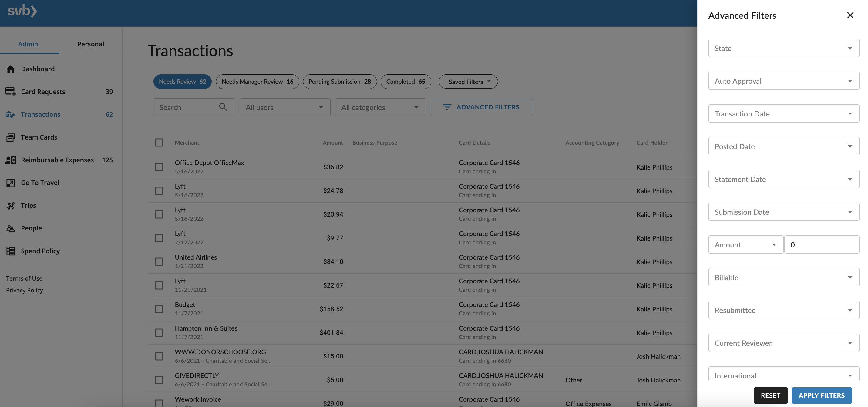Switch to the Personal tab
Viewport: 868px width, 407px height.
tap(91, 44)
